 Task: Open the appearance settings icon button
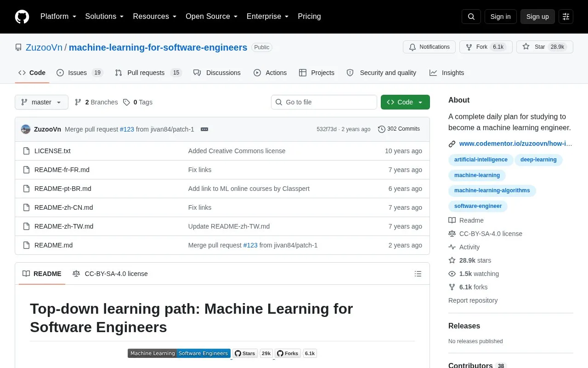pos(566,17)
